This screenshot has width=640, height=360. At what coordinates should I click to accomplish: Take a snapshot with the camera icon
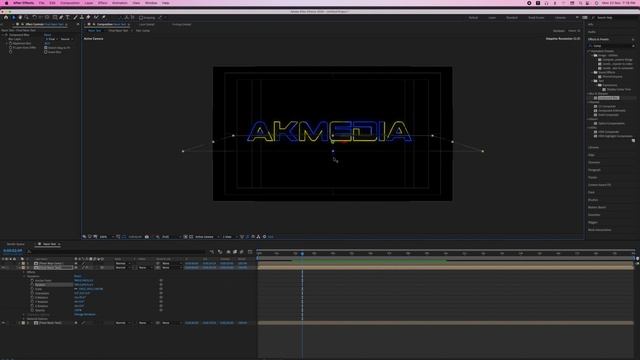[147, 237]
